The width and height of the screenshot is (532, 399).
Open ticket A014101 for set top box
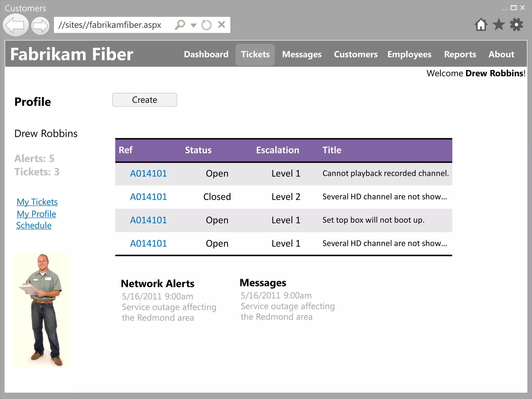click(148, 220)
